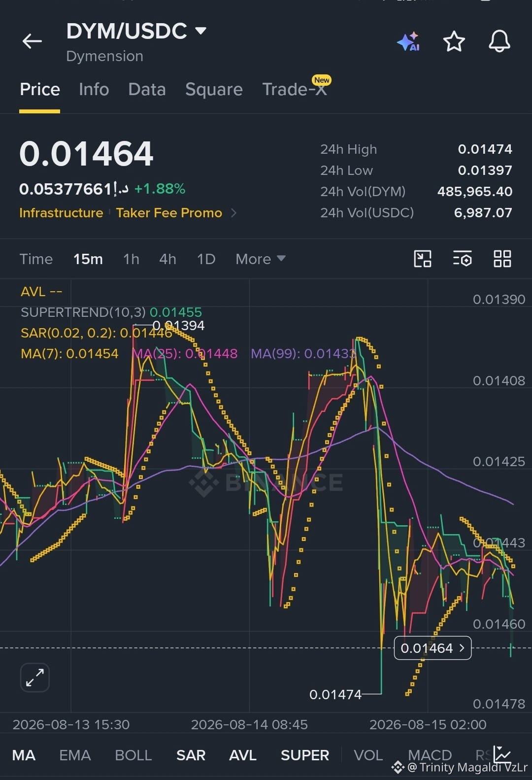The width and height of the screenshot is (532, 780).
Task: Switch to the Price tab
Action: (40, 89)
